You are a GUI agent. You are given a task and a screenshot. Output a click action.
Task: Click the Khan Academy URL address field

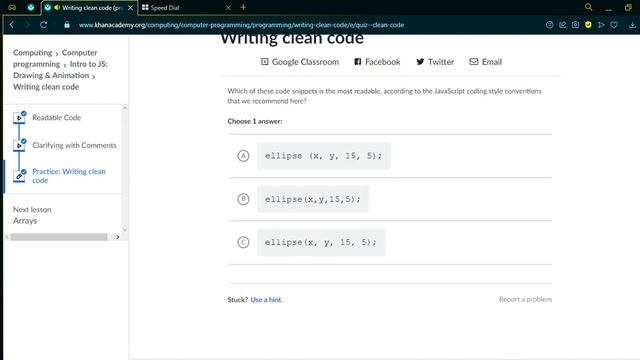pos(241,25)
